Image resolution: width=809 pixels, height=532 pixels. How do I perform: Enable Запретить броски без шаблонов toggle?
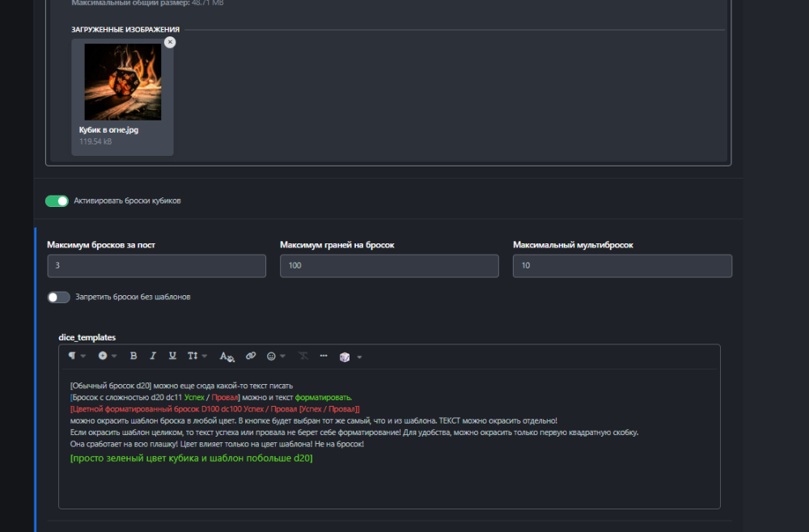58,297
